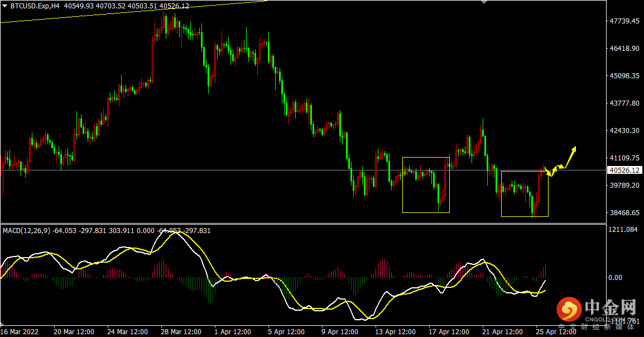Click the 45098.35 price axis label

coord(624,76)
